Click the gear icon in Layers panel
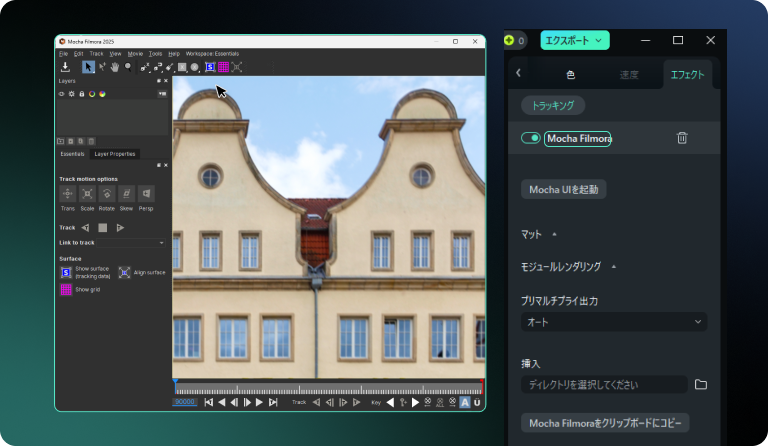Image resolution: width=768 pixels, height=446 pixels. click(72, 94)
